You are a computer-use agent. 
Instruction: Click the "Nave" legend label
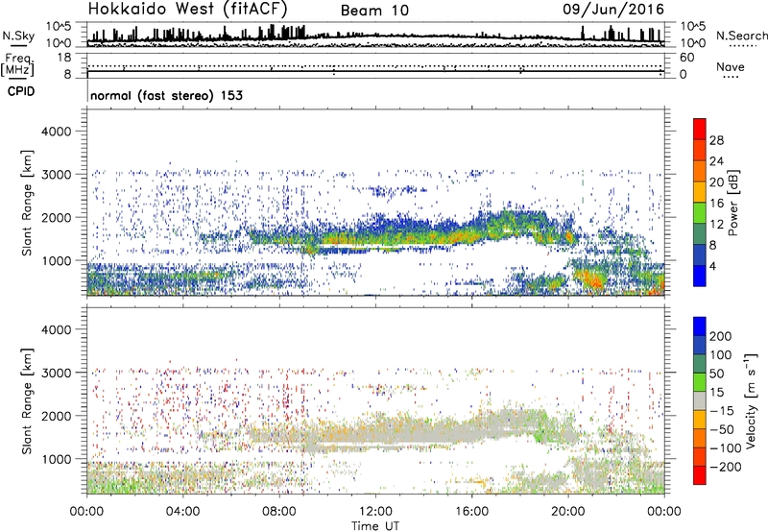pyautogui.click(x=731, y=66)
